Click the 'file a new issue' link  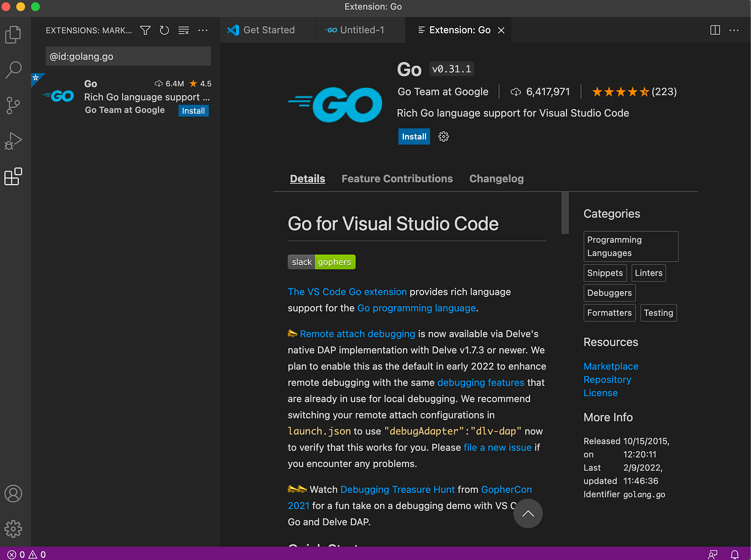(x=497, y=447)
